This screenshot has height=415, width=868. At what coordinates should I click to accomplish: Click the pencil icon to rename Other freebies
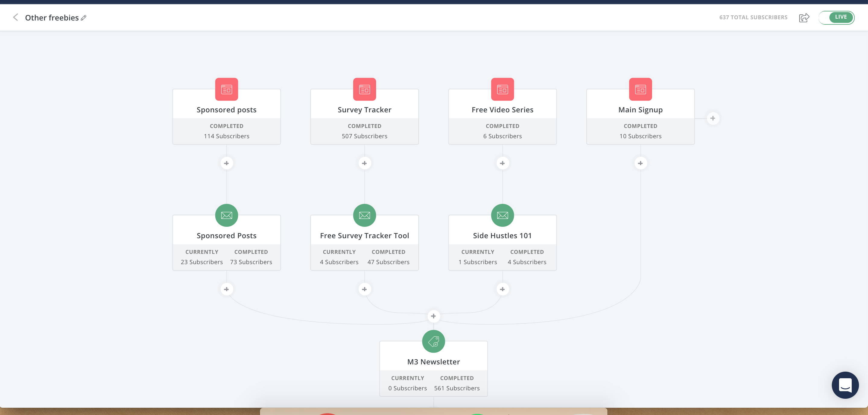tap(84, 18)
